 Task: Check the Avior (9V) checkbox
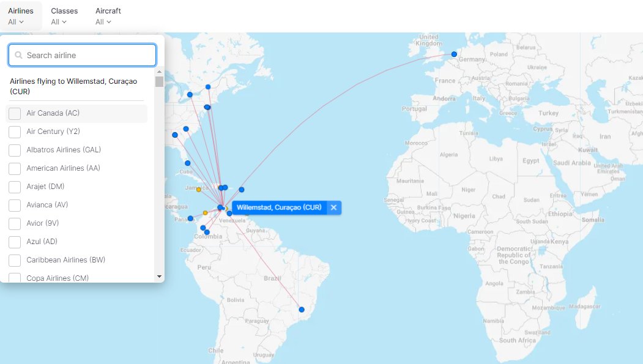[15, 224]
